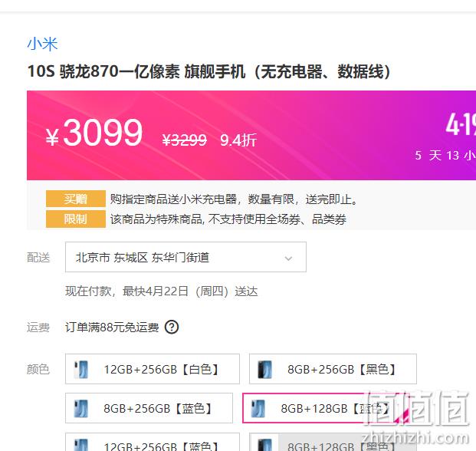The image size is (476, 451).
Task: Click the 订单满88元免运费 shipping text
Action: pyautogui.click(x=112, y=328)
